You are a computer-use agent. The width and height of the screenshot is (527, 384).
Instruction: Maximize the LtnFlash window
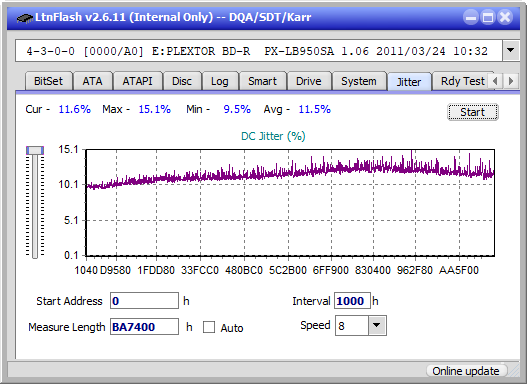click(488, 17)
